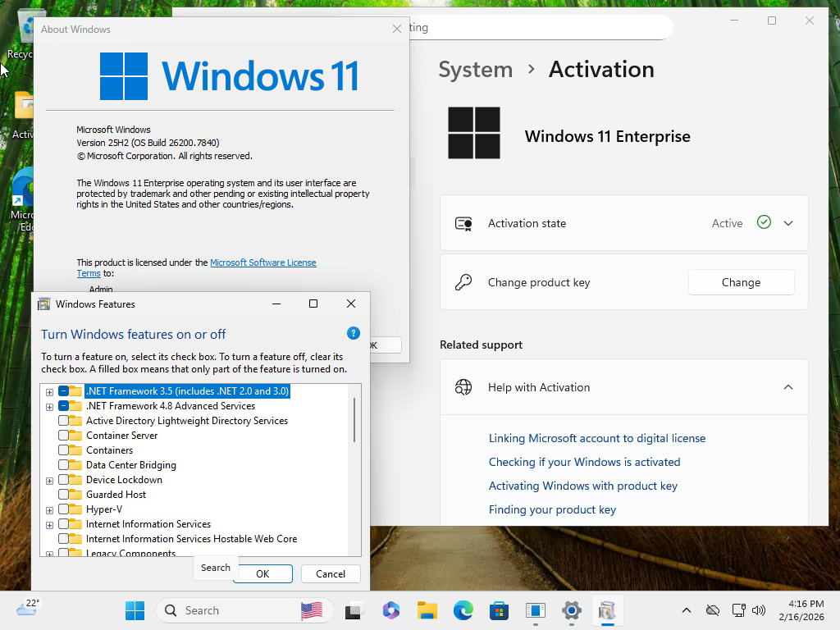This screenshot has width=840, height=630.
Task: Open Microsoft Store from the taskbar
Action: tap(500, 610)
